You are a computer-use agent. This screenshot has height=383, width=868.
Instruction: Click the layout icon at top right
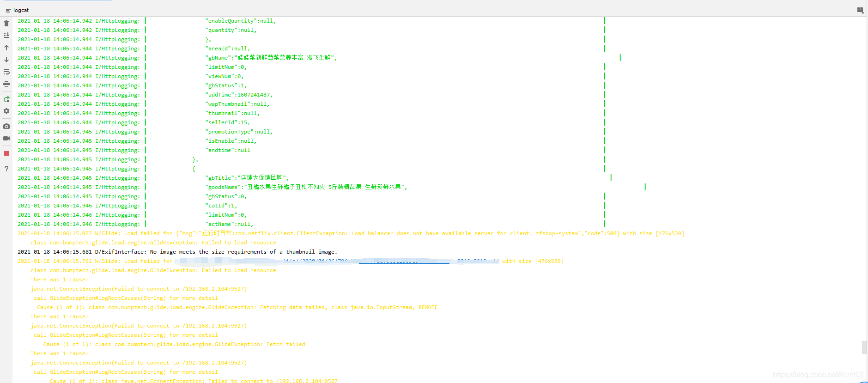pos(860,10)
